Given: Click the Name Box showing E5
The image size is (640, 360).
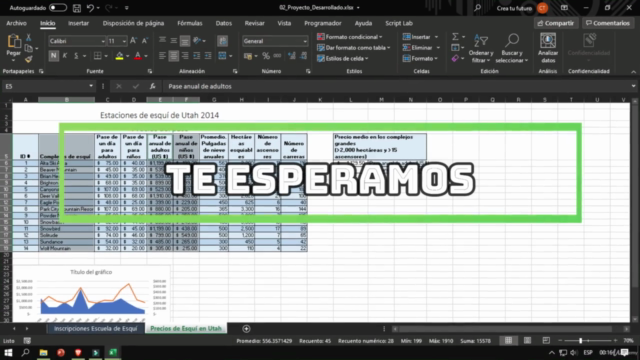Looking at the screenshot, I should (49, 86).
